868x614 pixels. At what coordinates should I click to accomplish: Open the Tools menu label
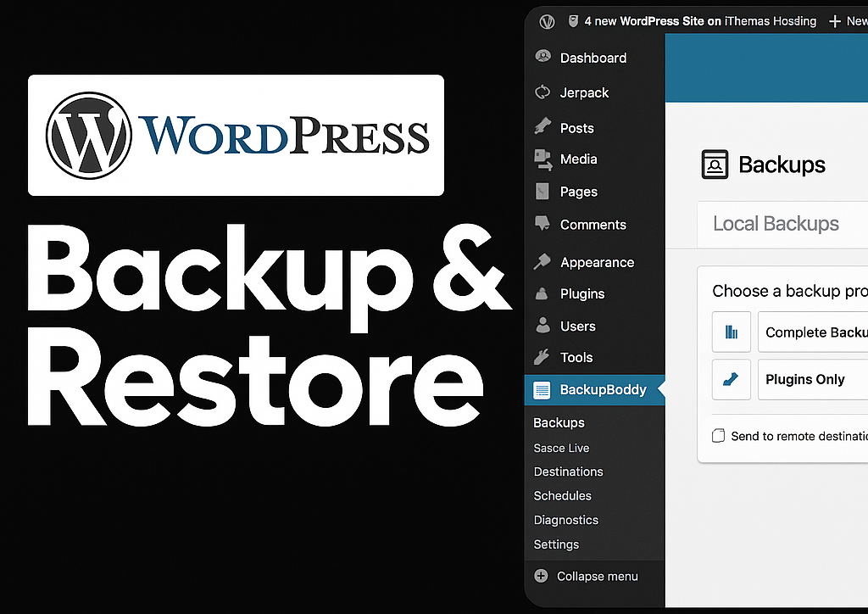tap(576, 358)
